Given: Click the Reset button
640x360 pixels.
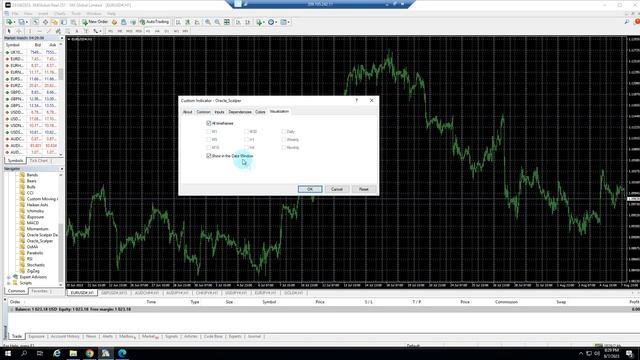Looking at the screenshot, I should point(364,189).
